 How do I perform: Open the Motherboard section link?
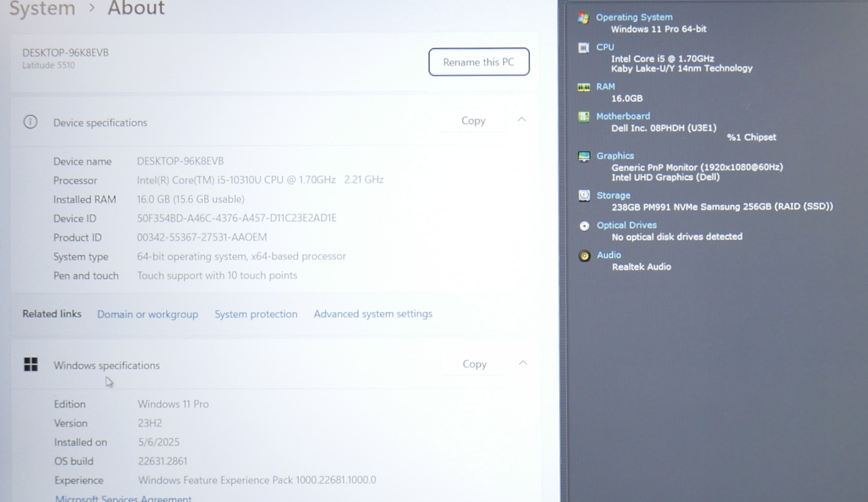point(623,116)
